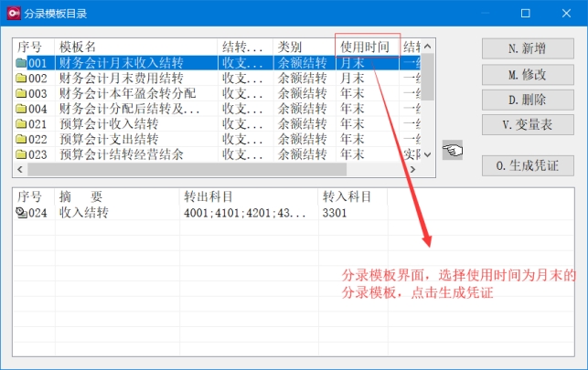Image resolution: width=588 pixels, height=370 pixels.
Task: Click 月末 usage time in row 002
Action: pyautogui.click(x=352, y=78)
